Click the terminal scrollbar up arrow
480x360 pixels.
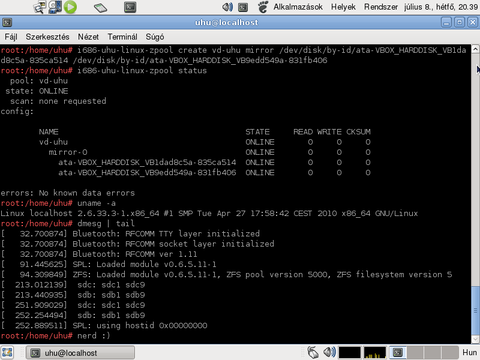tap(476, 49)
